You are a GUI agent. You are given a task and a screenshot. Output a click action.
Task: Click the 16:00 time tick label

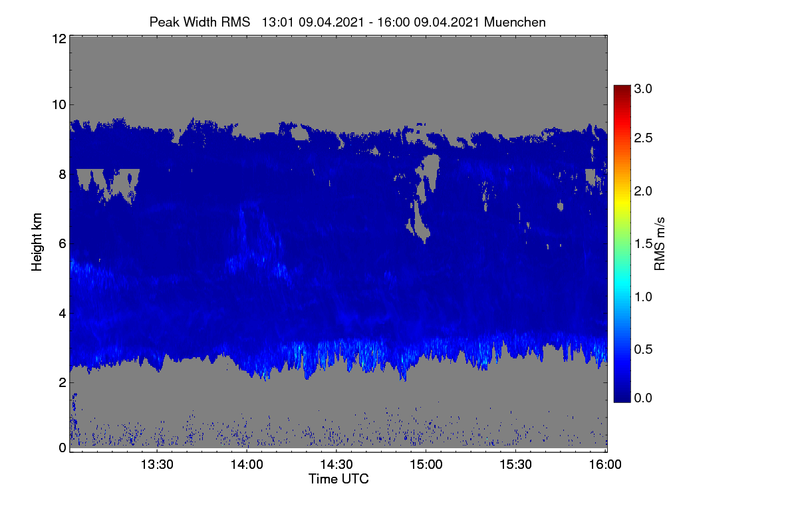(605, 464)
